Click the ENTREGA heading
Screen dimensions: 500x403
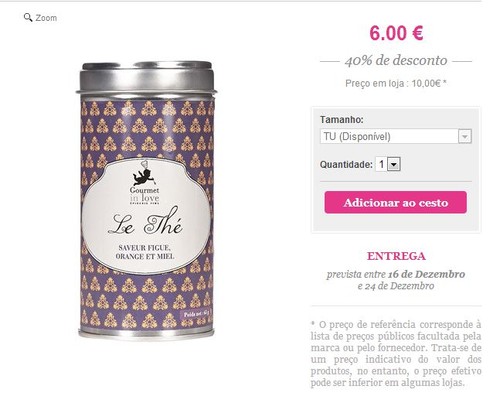pyautogui.click(x=396, y=256)
